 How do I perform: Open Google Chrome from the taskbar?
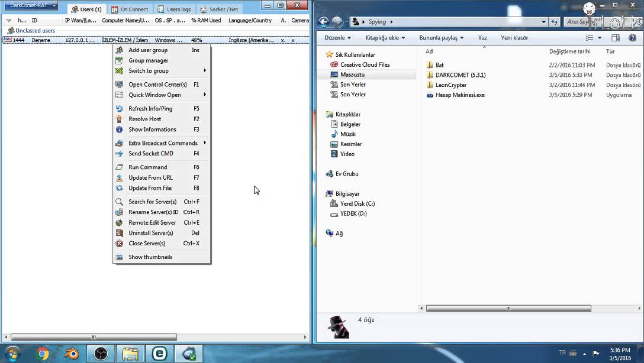pos(43,353)
